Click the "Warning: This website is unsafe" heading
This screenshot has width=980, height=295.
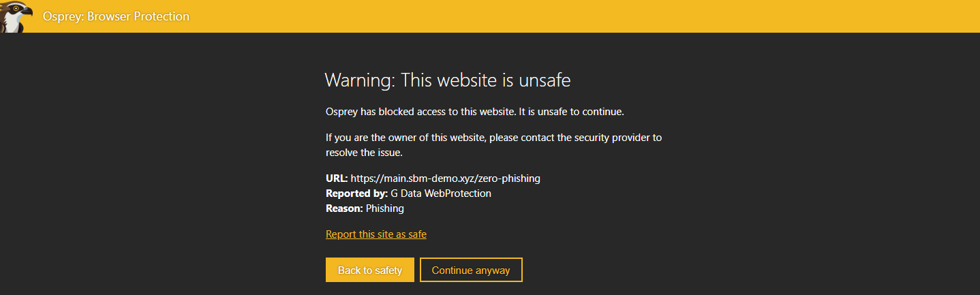coord(447,80)
